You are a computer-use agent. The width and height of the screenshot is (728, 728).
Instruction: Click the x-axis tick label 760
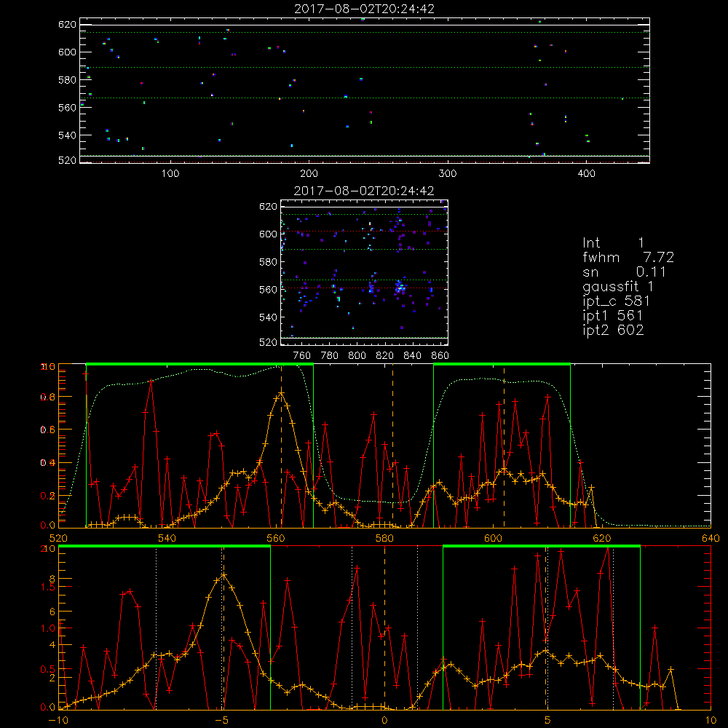pyautogui.click(x=302, y=356)
